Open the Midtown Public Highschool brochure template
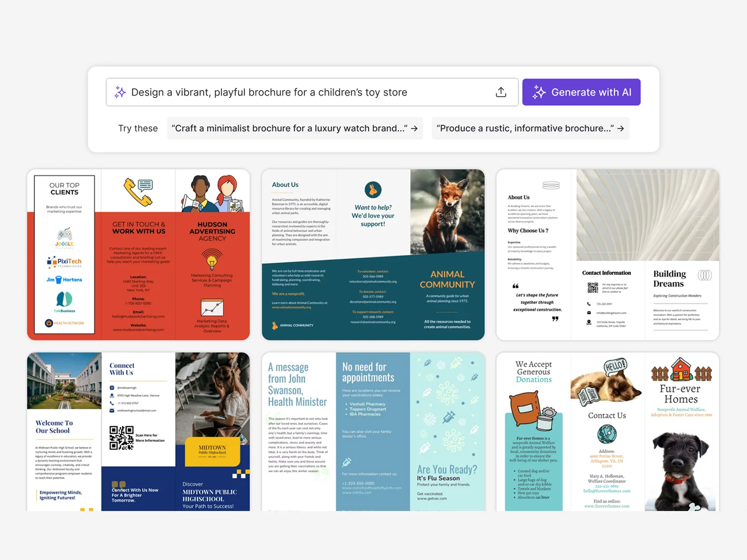Viewport: 747px width, 560px height. pos(138,432)
